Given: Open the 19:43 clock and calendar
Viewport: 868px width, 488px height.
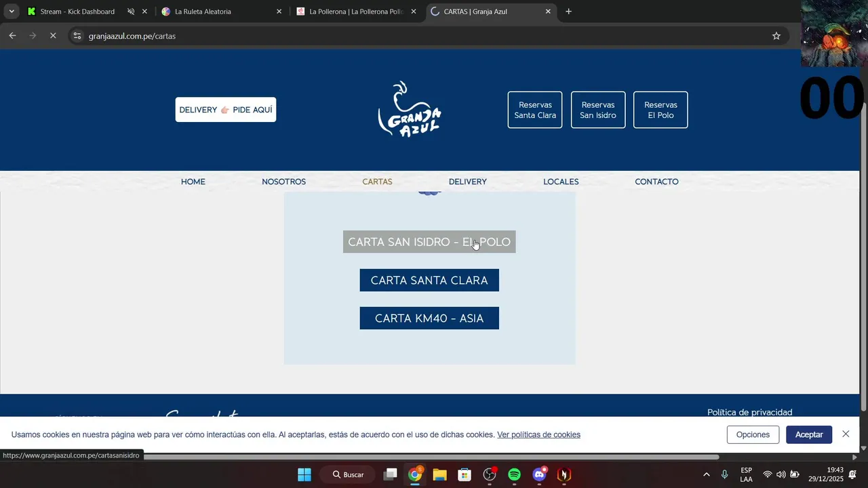Looking at the screenshot, I should tap(826, 474).
